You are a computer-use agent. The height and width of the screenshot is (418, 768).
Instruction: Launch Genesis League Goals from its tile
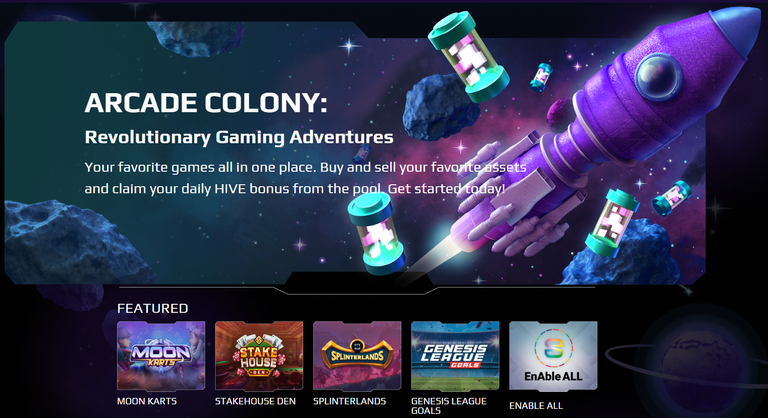coord(455,356)
